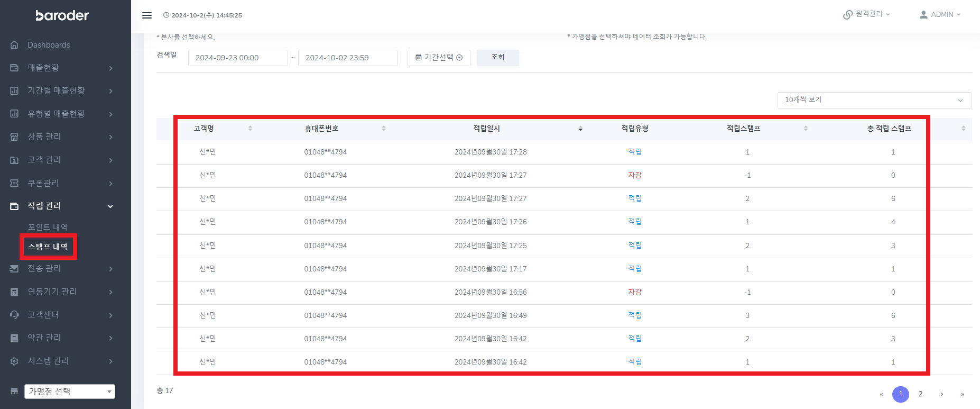Viewport: 980px width, 409px height.
Task: Open the 가맹점 선택 dropdown
Action: [x=70, y=392]
